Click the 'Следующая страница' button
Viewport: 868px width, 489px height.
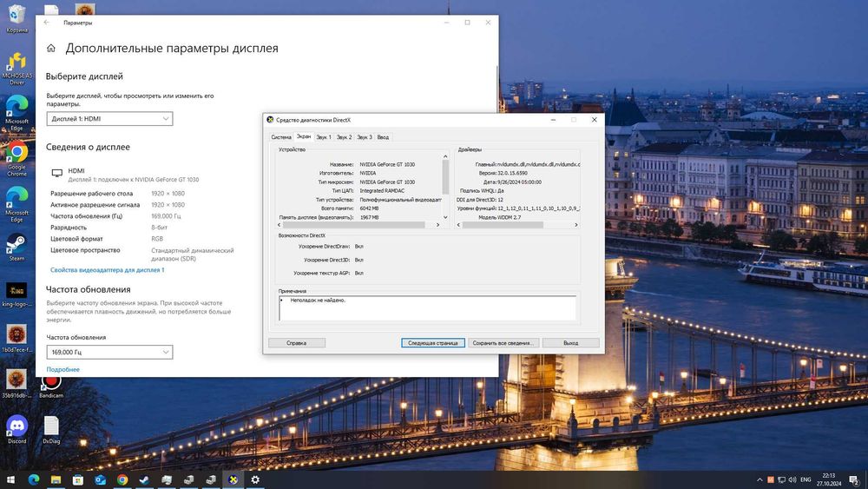[x=433, y=343]
